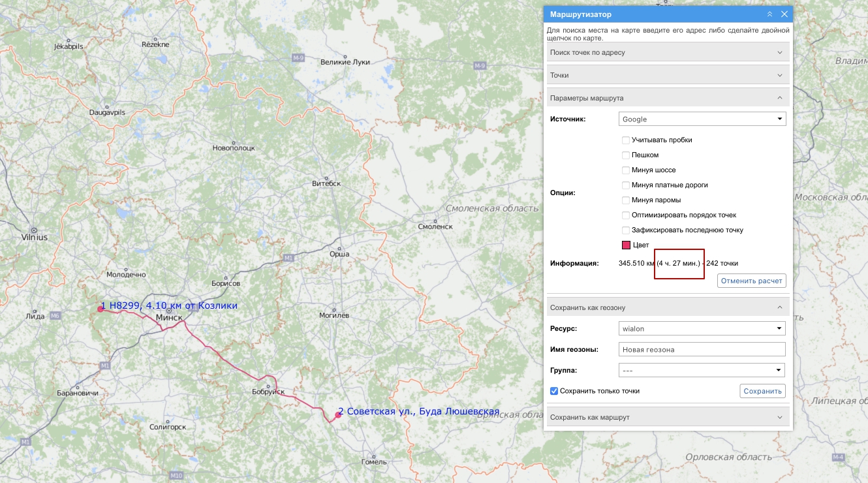The width and height of the screenshot is (868, 483).
Task: Click route start marker point 1
Action: [x=100, y=309]
